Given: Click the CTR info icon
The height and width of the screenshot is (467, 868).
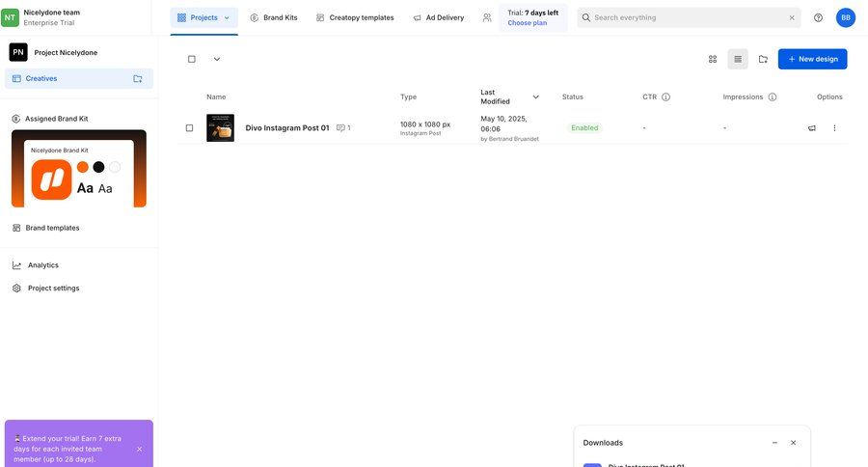Looking at the screenshot, I should click(665, 97).
